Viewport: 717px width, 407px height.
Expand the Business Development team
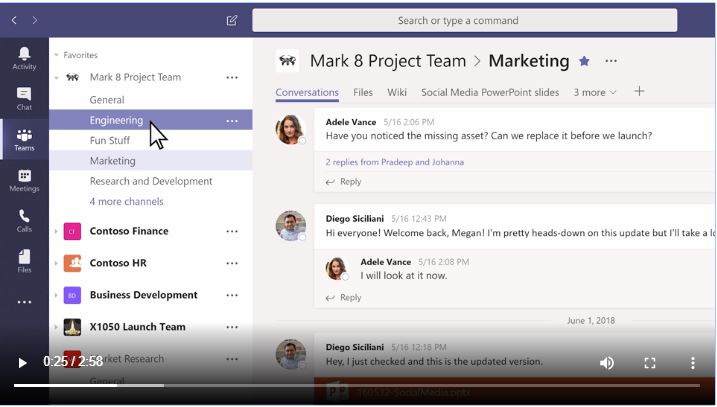click(56, 295)
